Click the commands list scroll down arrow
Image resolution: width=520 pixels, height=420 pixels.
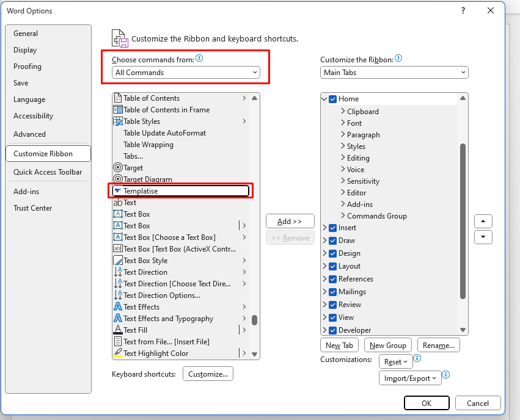tap(254, 354)
